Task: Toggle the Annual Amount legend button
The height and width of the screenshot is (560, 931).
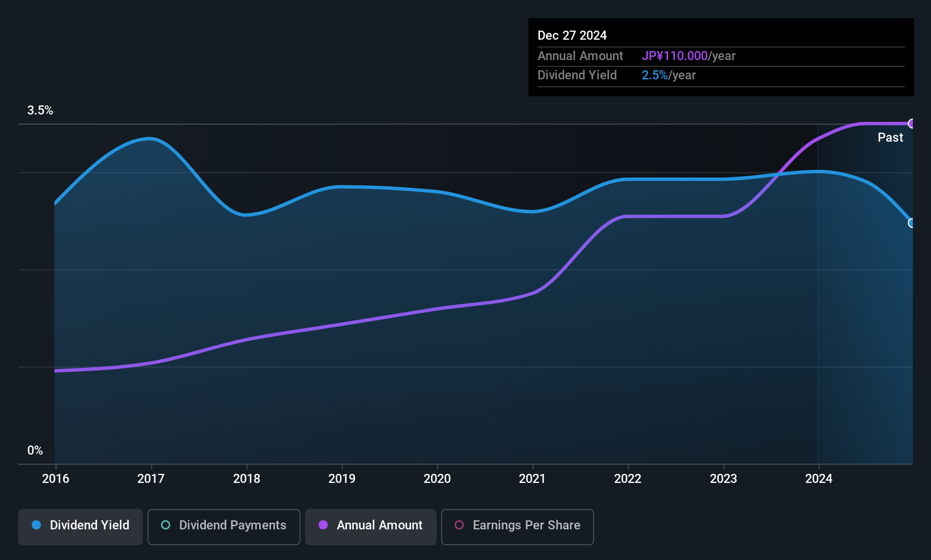Action: pyautogui.click(x=371, y=525)
